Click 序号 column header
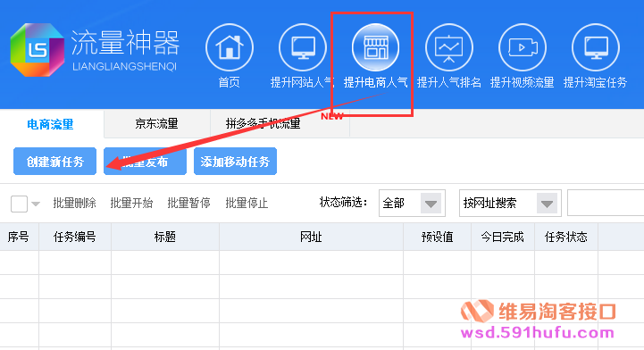Screen dimensions: 644x350 [19, 237]
